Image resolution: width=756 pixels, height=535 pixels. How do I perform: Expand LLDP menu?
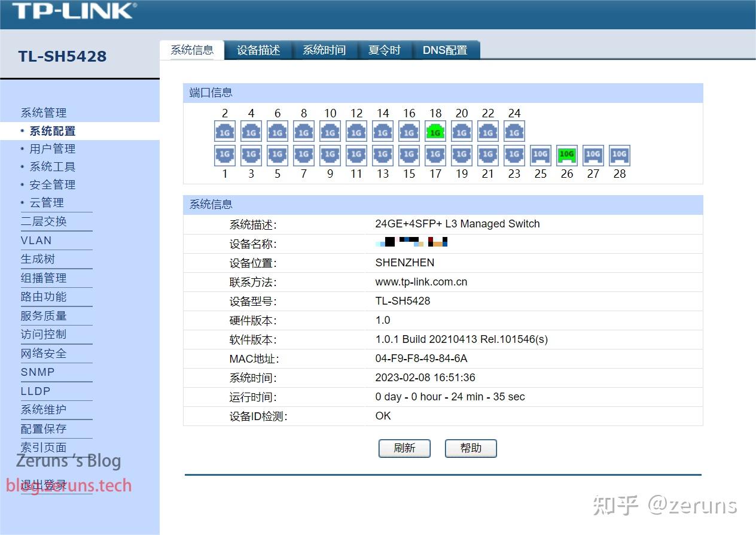[36, 391]
